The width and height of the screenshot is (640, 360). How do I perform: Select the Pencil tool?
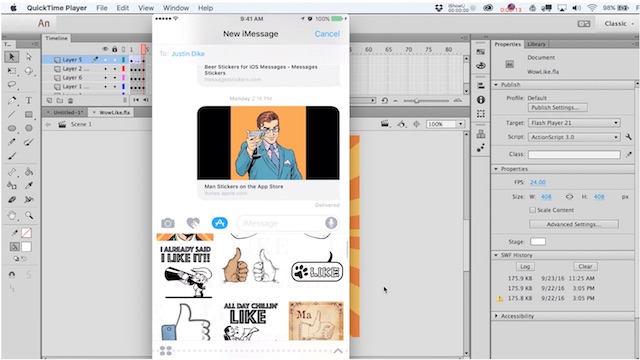[12, 142]
